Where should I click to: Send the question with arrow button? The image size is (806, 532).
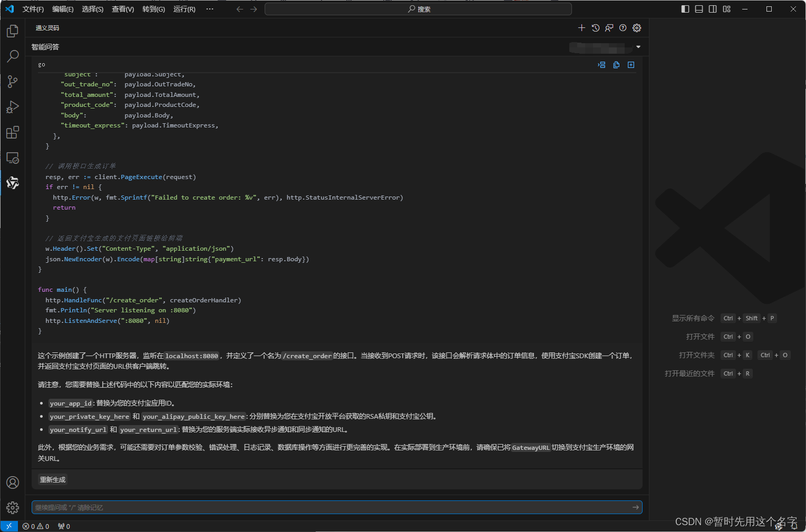[x=636, y=507]
